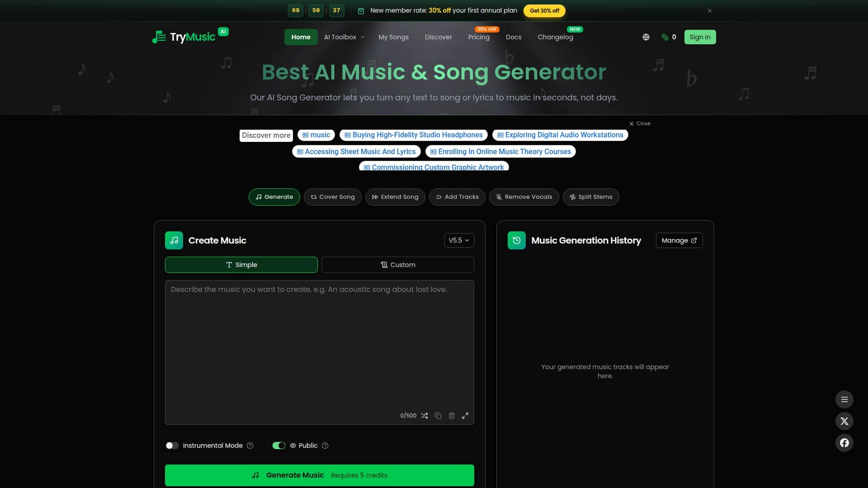Enable the Instrumental Mode switch
Viewport: 868px width, 488px height.
[x=172, y=446]
